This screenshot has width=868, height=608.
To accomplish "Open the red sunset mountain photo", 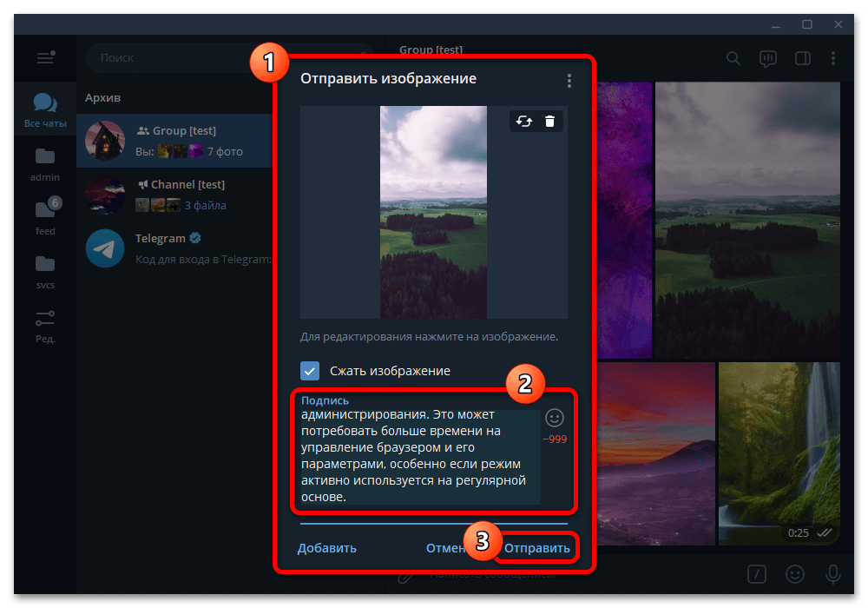I will (656, 453).
